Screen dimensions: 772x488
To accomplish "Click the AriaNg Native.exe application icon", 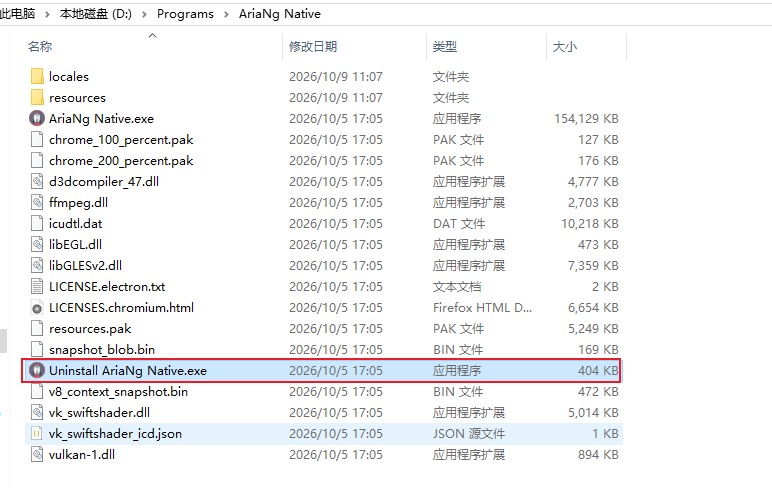I will point(37,119).
